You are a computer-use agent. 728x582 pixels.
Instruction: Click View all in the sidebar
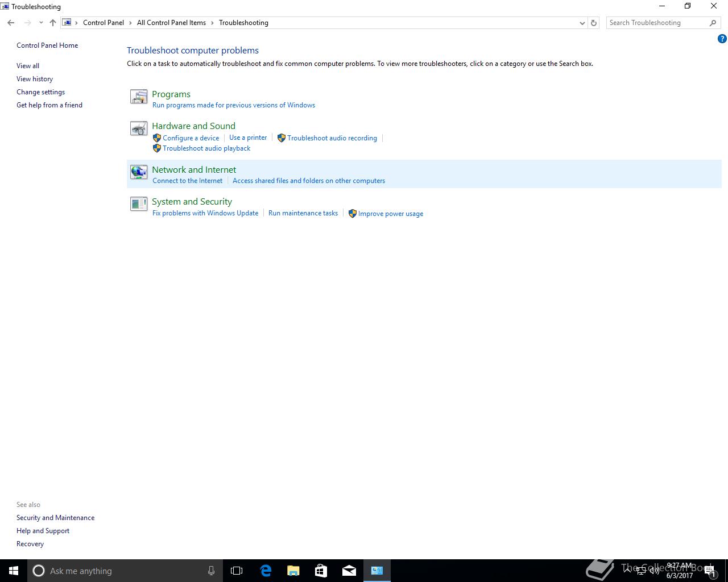tap(28, 66)
